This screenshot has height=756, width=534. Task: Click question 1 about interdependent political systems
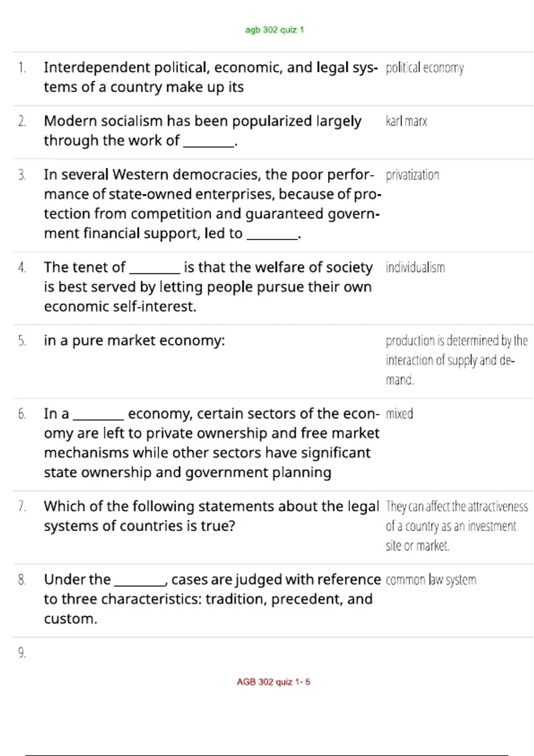coord(210,77)
